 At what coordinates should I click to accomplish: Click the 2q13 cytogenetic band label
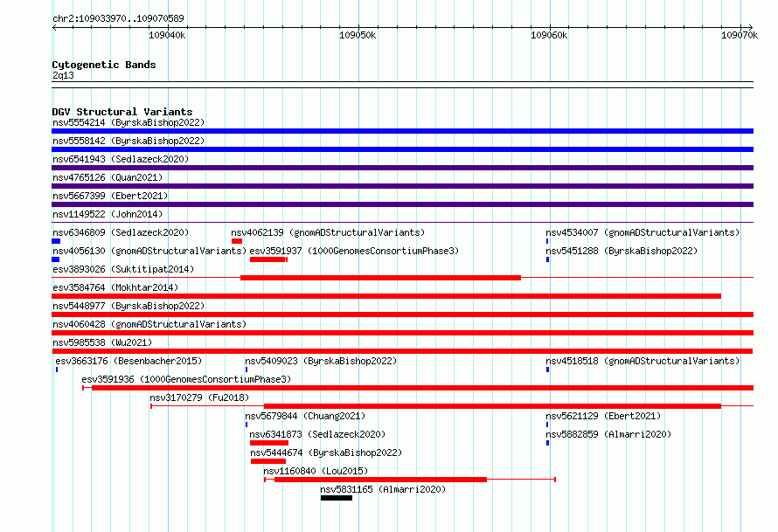(x=63, y=75)
